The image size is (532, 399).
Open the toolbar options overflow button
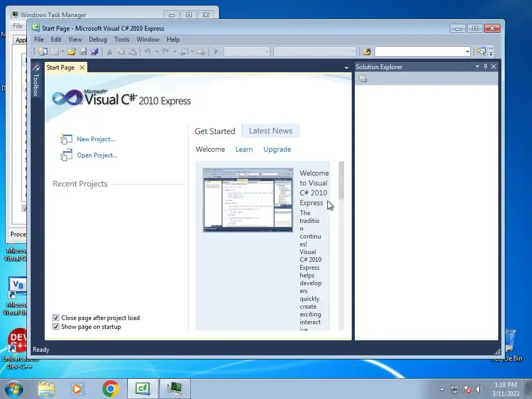(490, 51)
